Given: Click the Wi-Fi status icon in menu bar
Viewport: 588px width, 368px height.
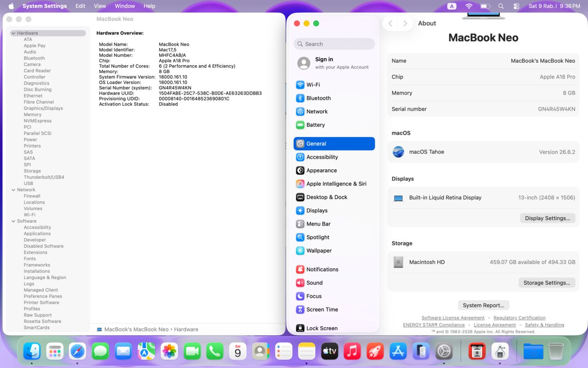Looking at the screenshot, I should pos(469,6).
